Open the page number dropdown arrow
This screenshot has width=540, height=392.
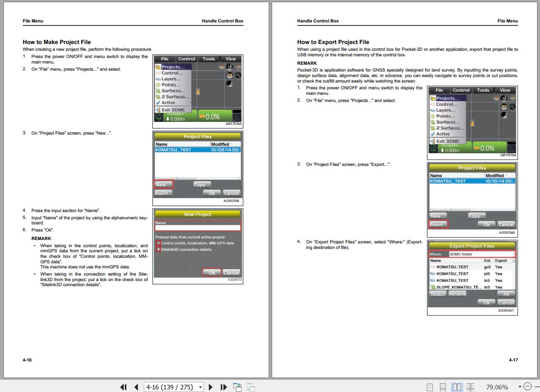click(x=201, y=387)
